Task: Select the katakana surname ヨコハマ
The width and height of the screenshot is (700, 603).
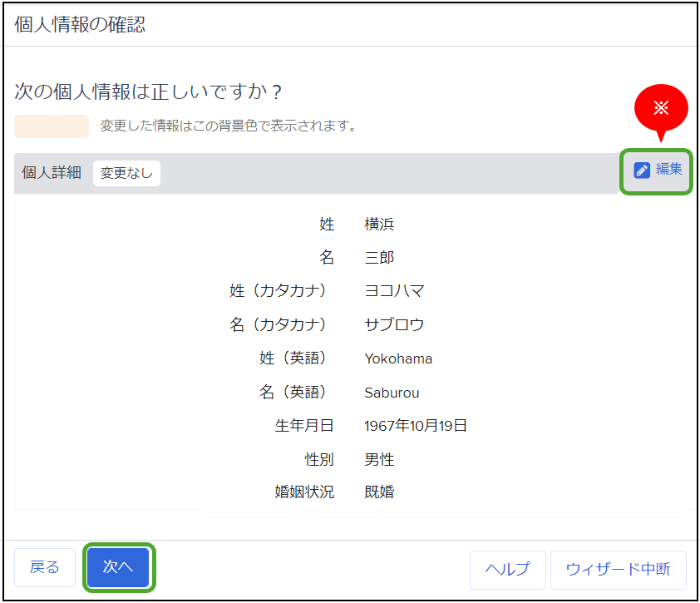Action: pos(394,291)
